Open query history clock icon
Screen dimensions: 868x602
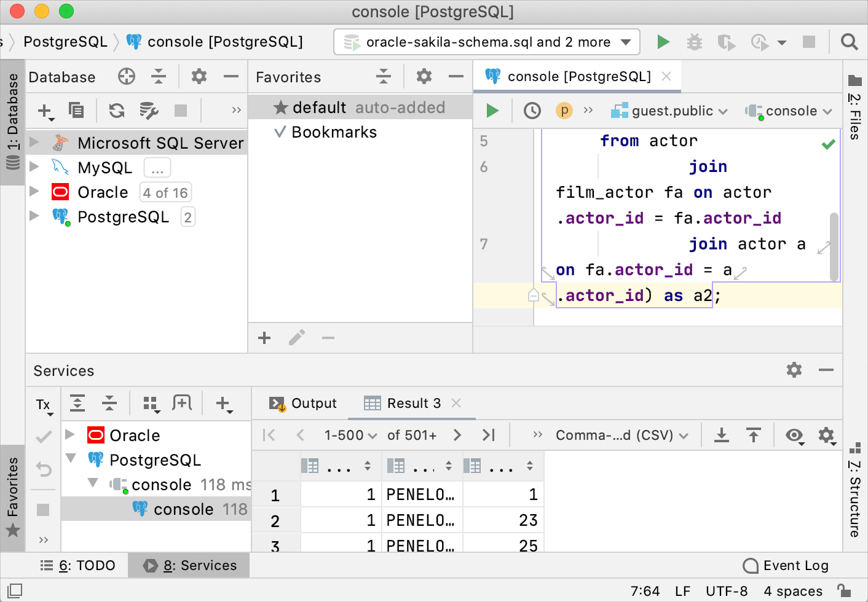tap(532, 111)
